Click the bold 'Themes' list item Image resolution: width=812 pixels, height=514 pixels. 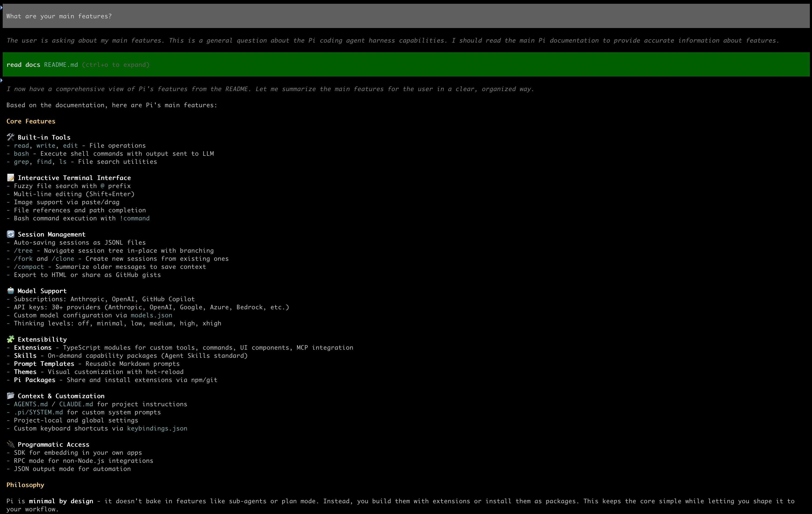point(25,372)
